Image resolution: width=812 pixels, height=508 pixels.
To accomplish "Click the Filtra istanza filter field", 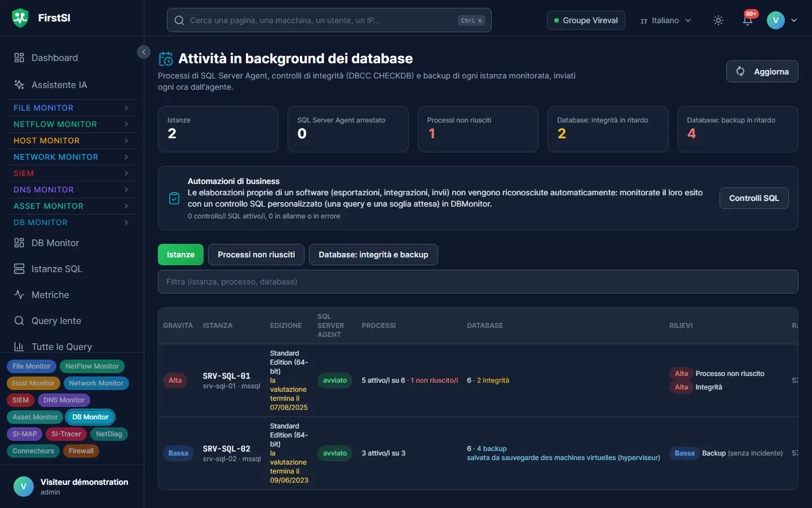I will [x=478, y=282].
